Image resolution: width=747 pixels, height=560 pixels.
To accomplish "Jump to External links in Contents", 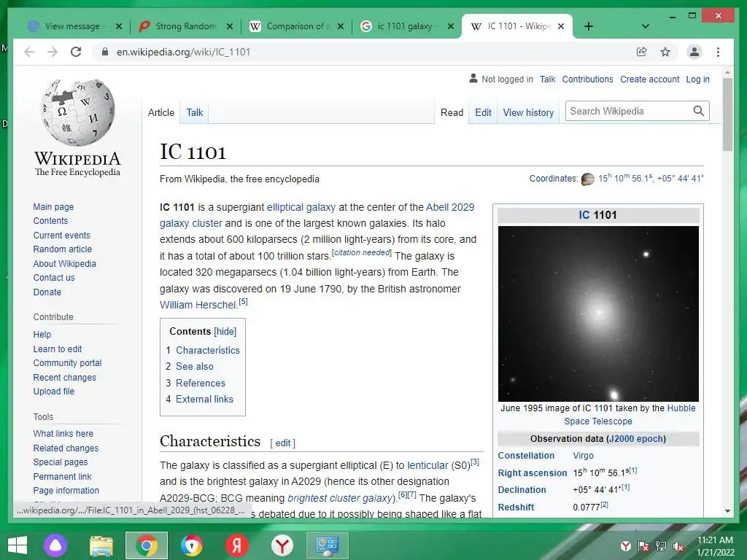I will tap(204, 399).
